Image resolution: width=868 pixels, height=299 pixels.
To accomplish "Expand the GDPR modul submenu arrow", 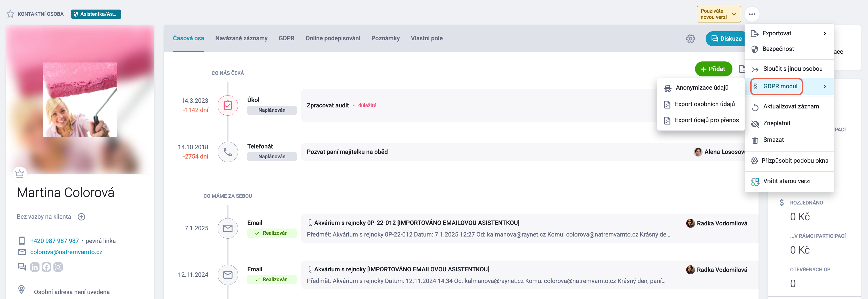I will [825, 87].
